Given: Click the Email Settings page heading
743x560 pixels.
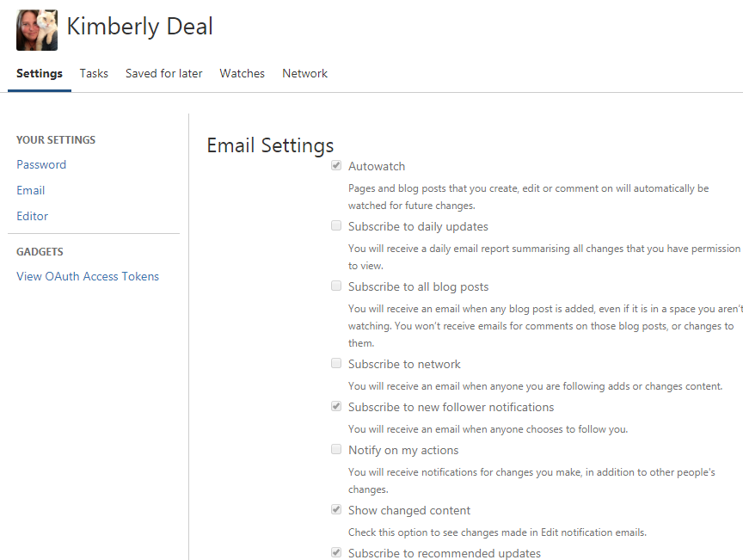Looking at the screenshot, I should click(x=270, y=145).
